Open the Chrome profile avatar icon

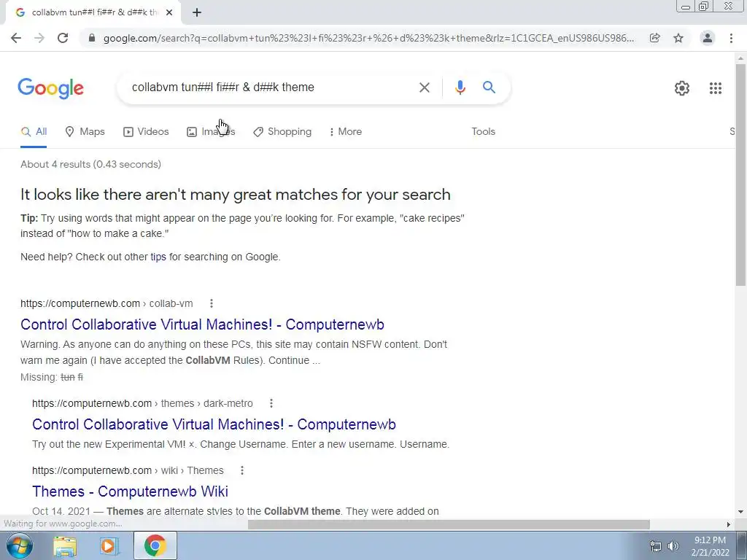(708, 38)
